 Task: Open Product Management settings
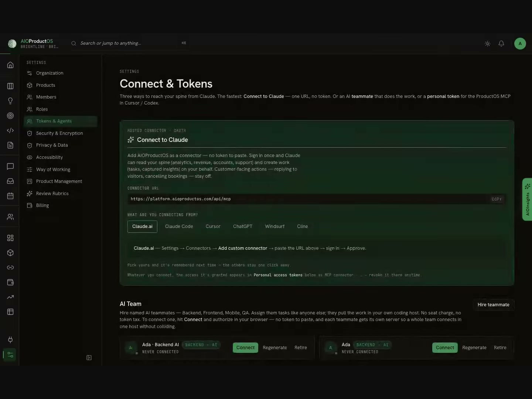tap(61, 181)
